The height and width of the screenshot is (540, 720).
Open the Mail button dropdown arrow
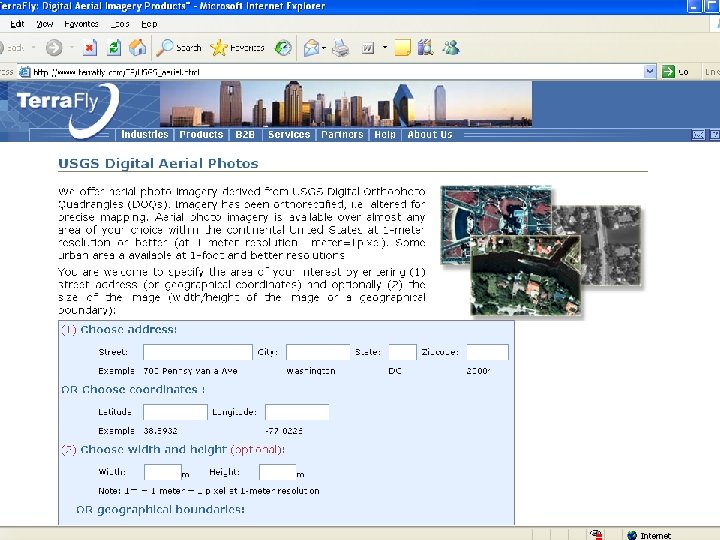(x=324, y=47)
